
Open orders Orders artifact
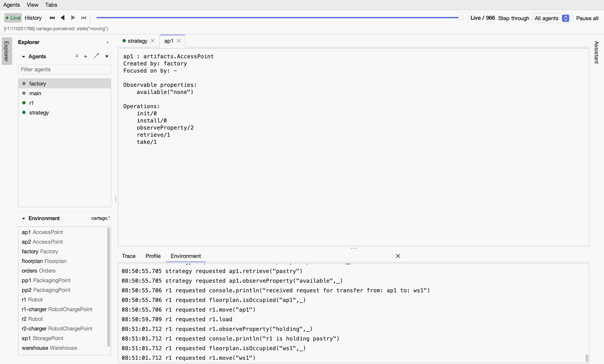point(63,271)
